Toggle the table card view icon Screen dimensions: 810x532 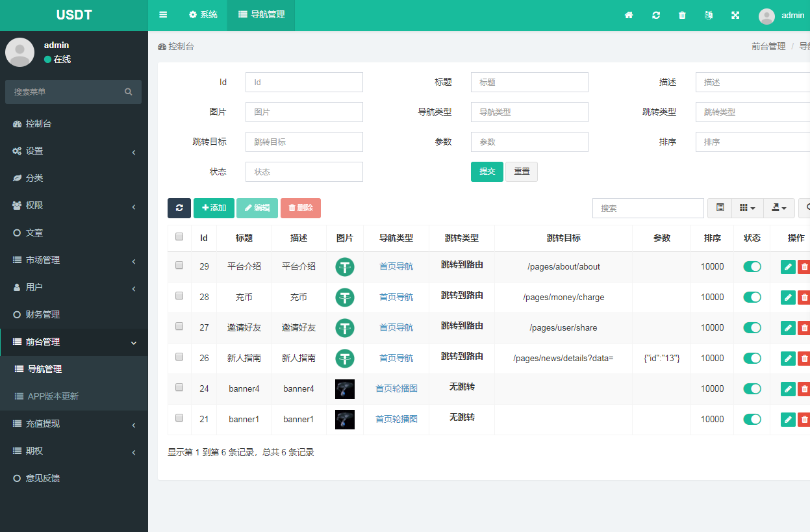coord(720,208)
